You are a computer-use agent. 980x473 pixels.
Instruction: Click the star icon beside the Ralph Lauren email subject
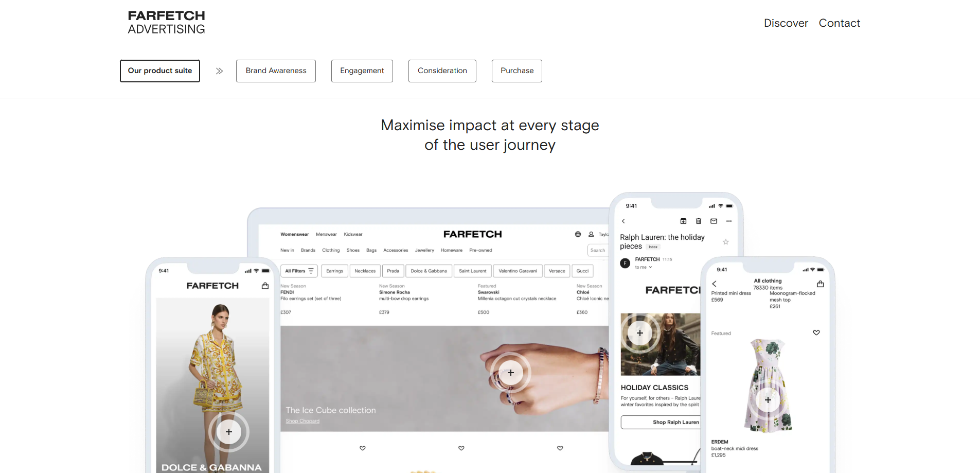click(x=725, y=242)
